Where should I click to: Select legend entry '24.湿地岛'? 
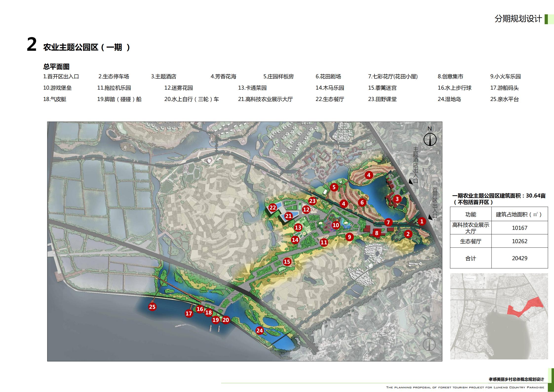(x=450, y=99)
